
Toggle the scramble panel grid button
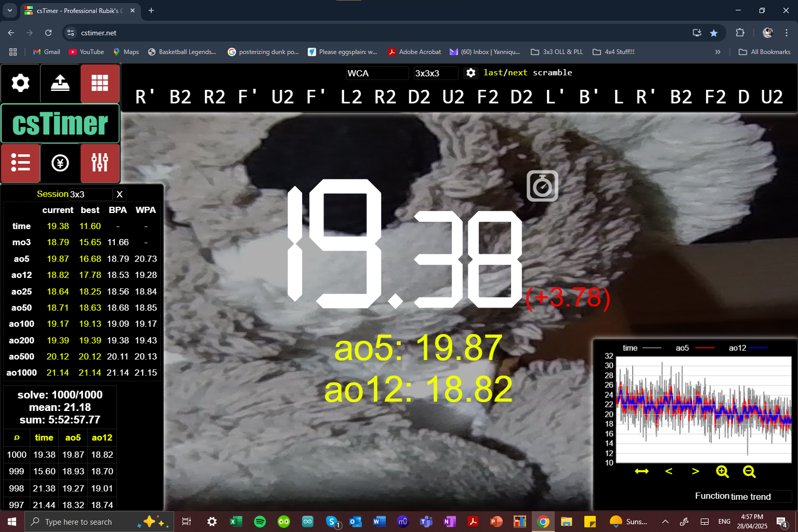100,83
